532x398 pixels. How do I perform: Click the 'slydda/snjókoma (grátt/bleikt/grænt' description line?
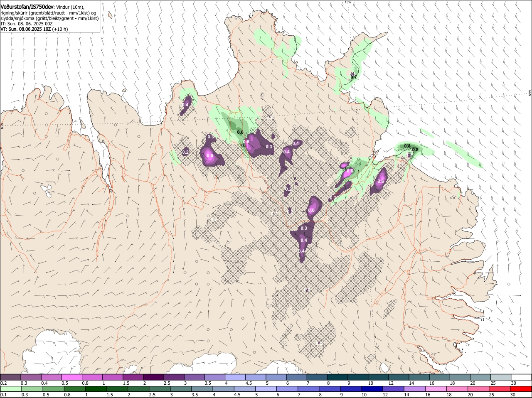click(49, 19)
